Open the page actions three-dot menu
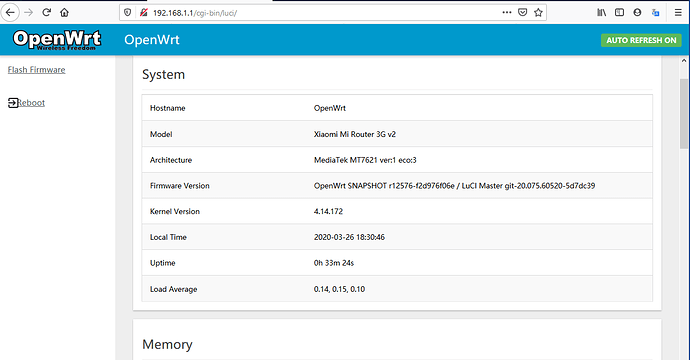 click(507, 12)
